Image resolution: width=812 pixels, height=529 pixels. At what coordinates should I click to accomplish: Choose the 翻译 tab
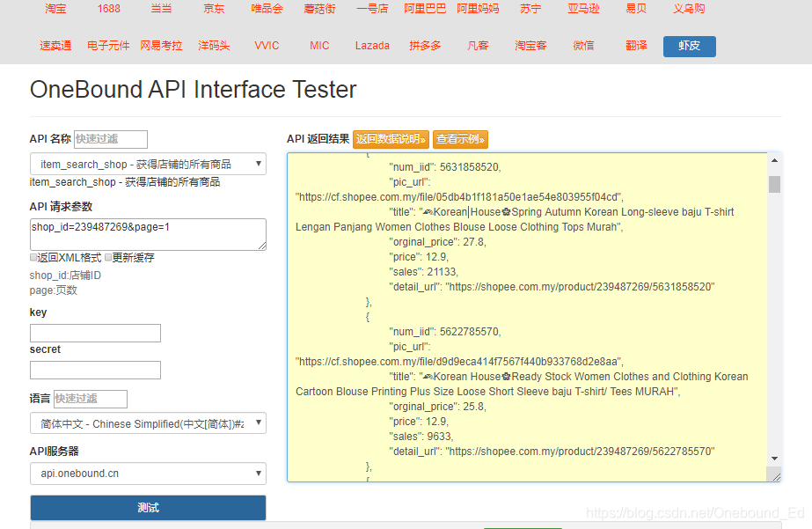[x=636, y=46]
